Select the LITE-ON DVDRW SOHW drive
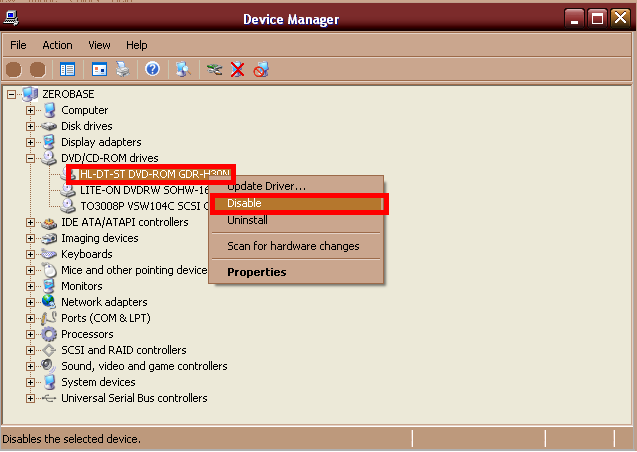Screen dimensions: 637x452 coord(144,190)
